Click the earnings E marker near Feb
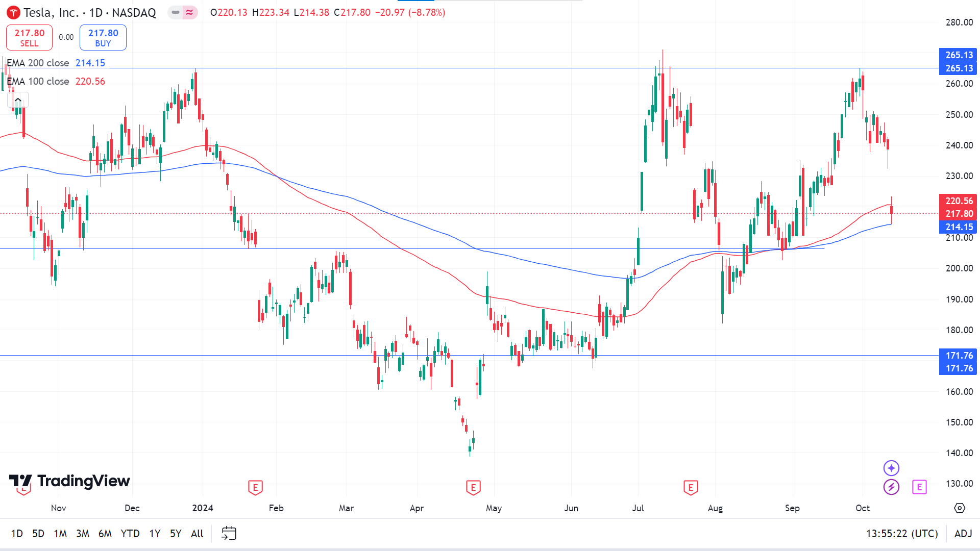Screen dimensions: 980x551 255,488
